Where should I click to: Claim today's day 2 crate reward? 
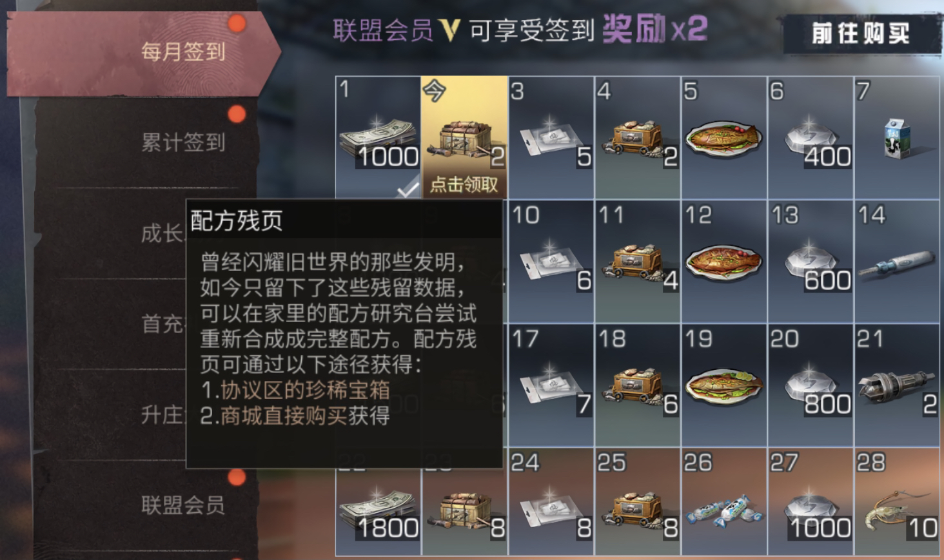click(464, 137)
